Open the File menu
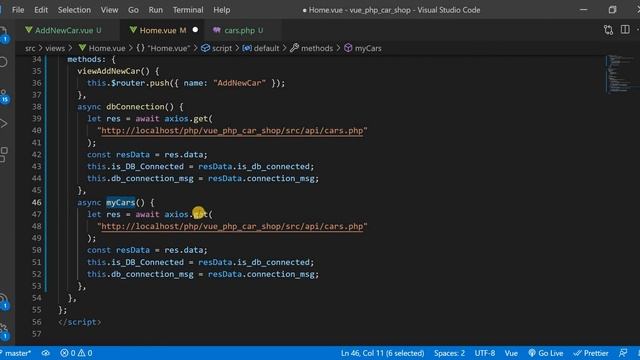Screen dimensions: 640x360 pyautogui.click(x=18, y=10)
